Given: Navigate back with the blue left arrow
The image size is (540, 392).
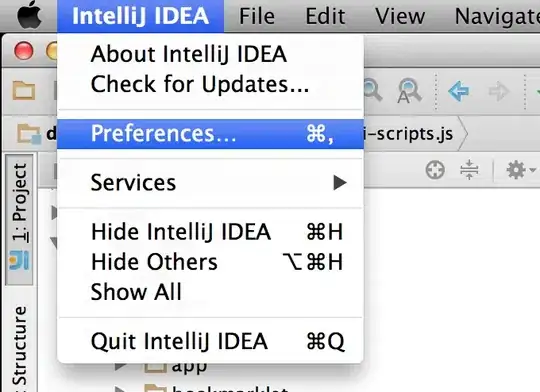Looking at the screenshot, I should click(x=459, y=91).
